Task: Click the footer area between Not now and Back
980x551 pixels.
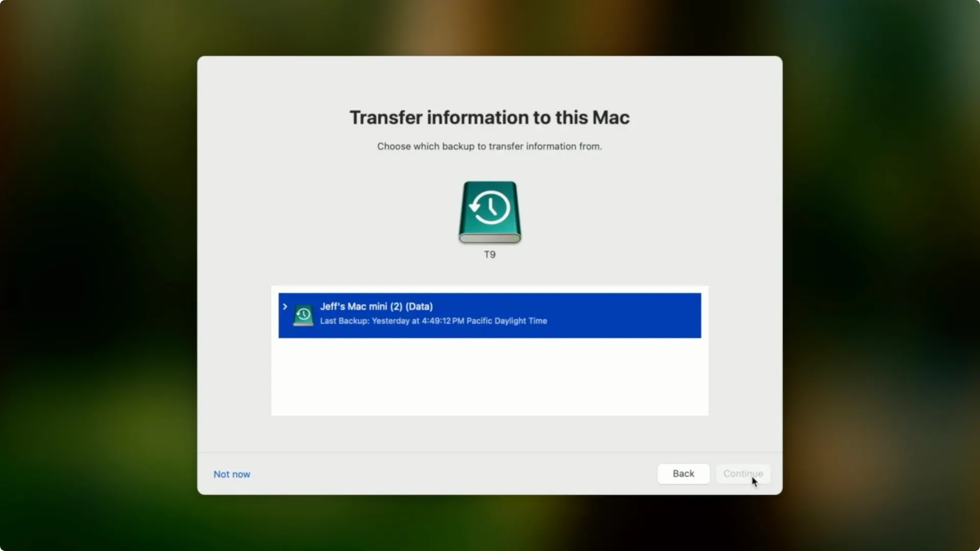Action: pyautogui.click(x=453, y=474)
